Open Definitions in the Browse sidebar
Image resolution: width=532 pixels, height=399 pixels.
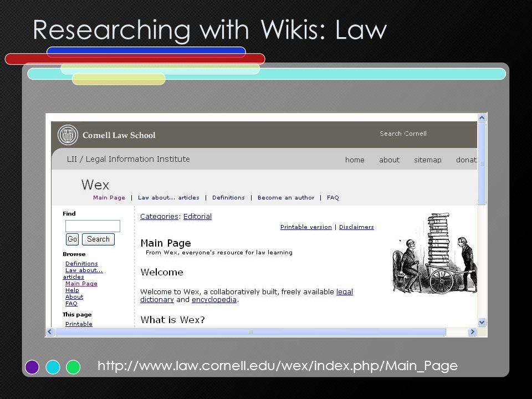81,264
